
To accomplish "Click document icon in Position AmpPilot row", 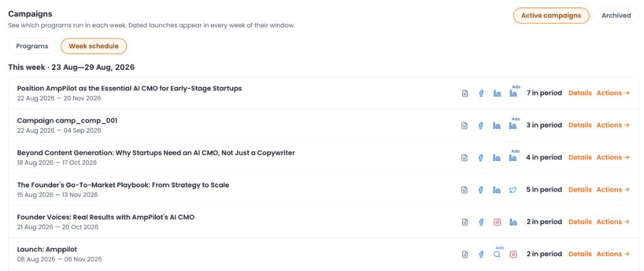I will (x=465, y=94).
